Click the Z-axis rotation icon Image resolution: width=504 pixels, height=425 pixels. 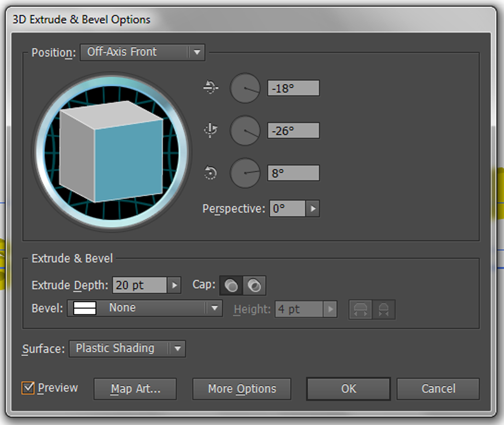tap(211, 173)
